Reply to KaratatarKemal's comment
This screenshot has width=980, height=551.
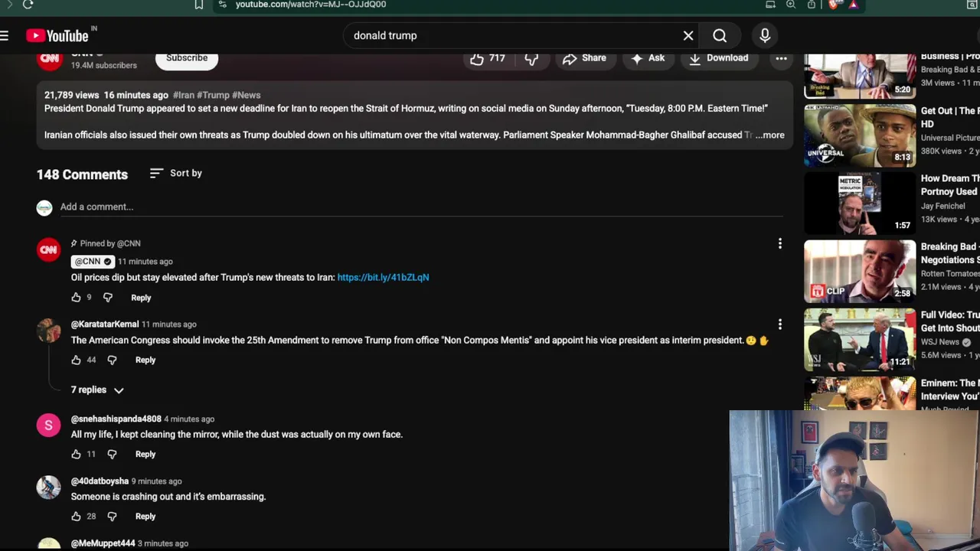pyautogui.click(x=145, y=360)
